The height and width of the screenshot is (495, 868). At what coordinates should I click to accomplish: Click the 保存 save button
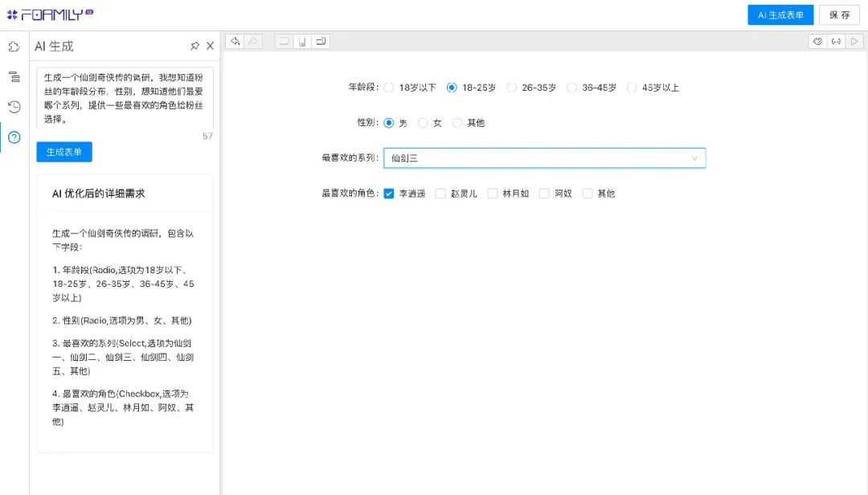pos(839,15)
